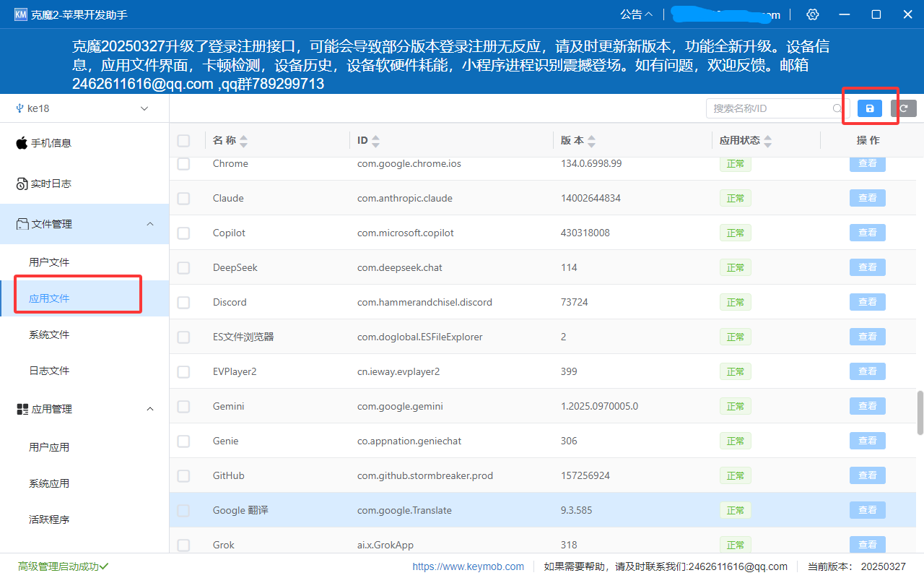Tick the select-all checkbox in the table header
The width and height of the screenshot is (924, 578).
(183, 140)
